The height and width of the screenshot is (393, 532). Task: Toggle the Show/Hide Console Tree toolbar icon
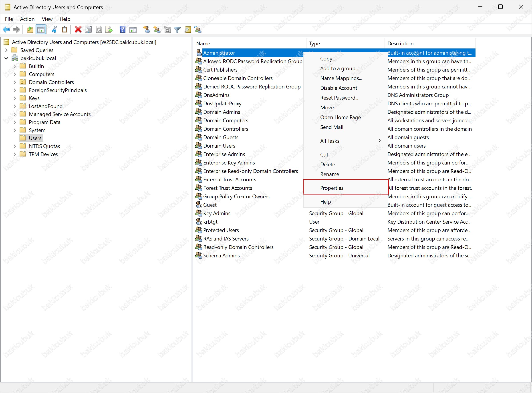coord(41,30)
